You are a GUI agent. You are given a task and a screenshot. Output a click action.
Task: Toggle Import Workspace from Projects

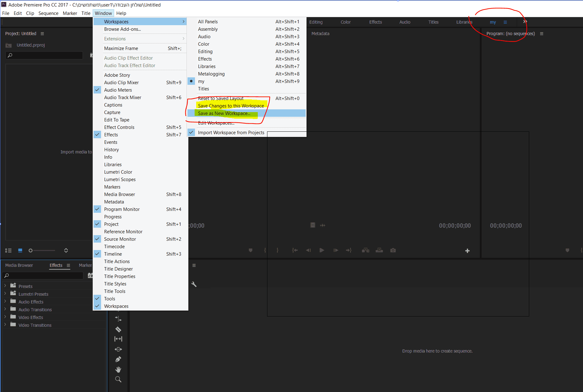[247, 133]
